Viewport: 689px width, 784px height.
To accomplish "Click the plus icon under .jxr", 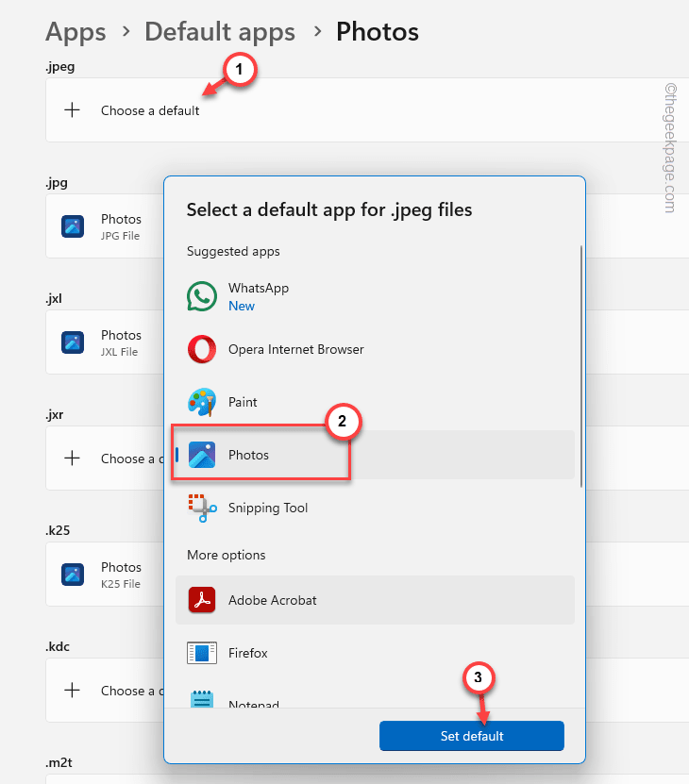I will coord(72,458).
